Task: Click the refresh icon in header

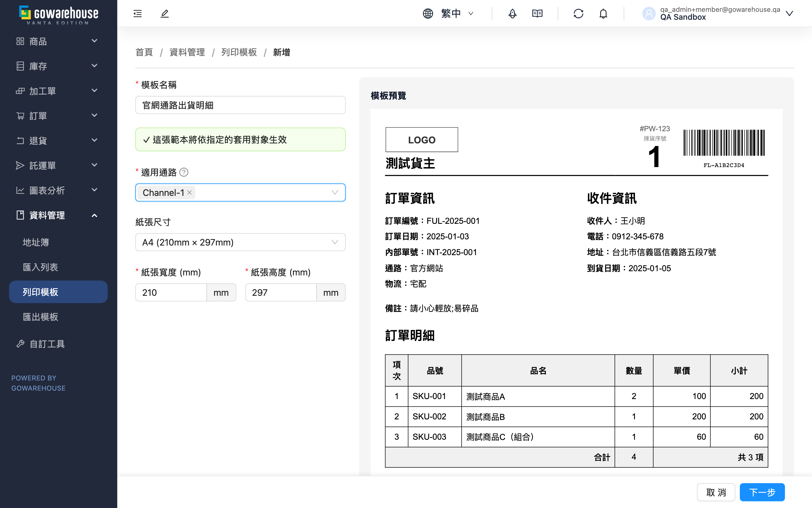Action: [579, 14]
